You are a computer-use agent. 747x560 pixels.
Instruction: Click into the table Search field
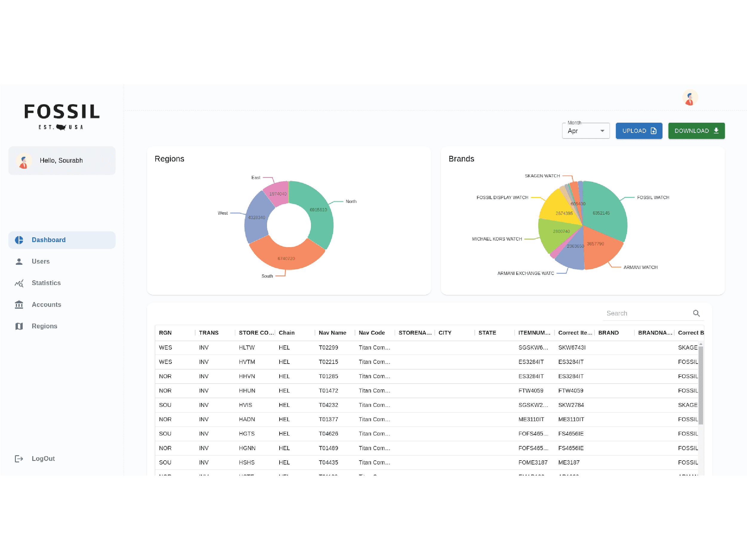[x=645, y=313]
